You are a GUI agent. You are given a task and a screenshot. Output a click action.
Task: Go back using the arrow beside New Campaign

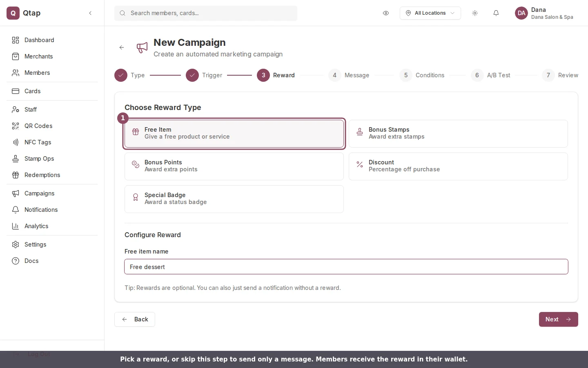(x=122, y=47)
